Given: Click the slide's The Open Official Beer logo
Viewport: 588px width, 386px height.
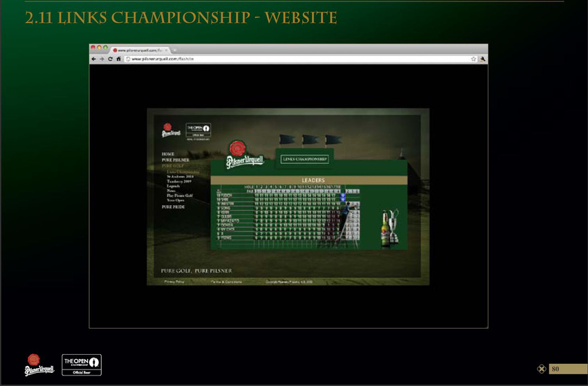Looking at the screenshot, I should [x=82, y=365].
